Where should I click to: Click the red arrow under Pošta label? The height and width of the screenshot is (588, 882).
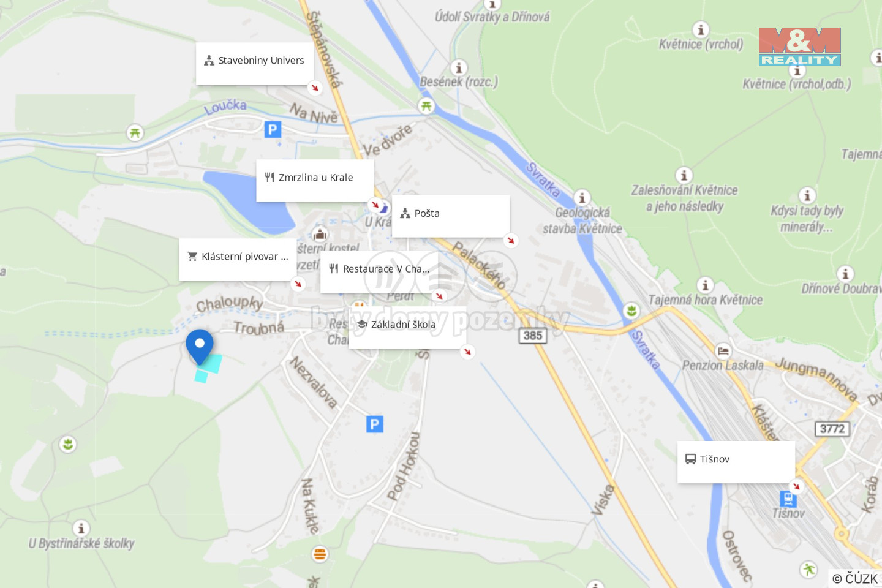pyautogui.click(x=511, y=240)
